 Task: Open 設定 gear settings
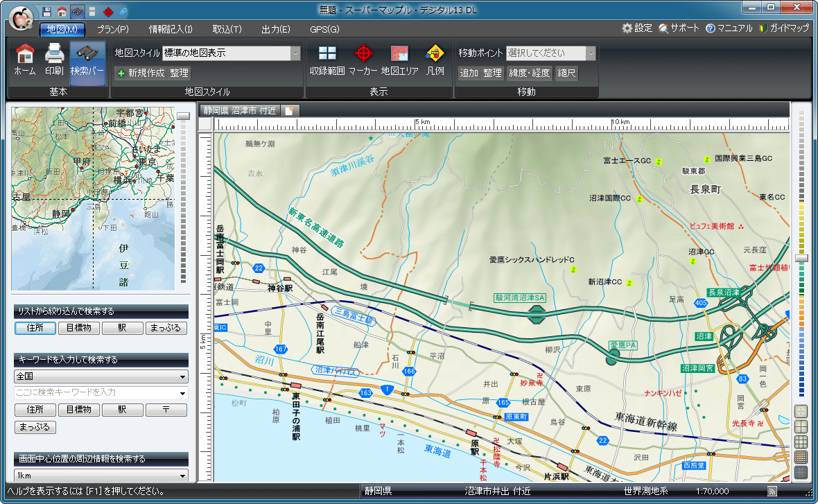point(637,28)
